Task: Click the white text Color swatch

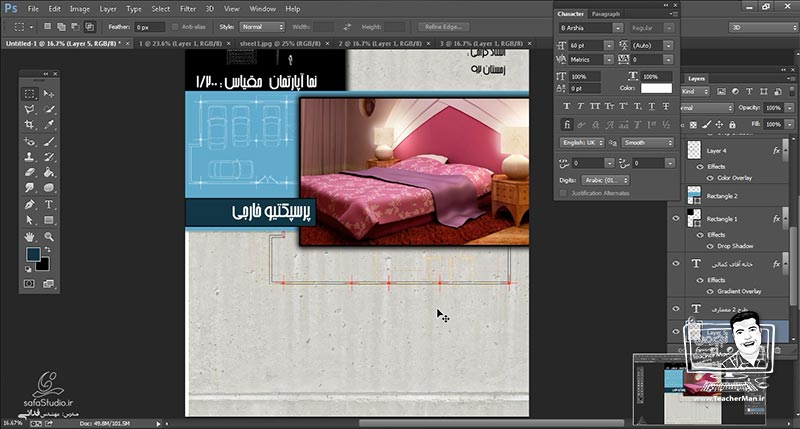Action: (x=656, y=88)
